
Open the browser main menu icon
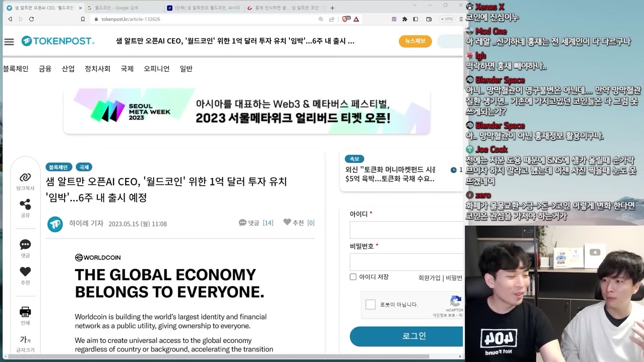coord(461,19)
